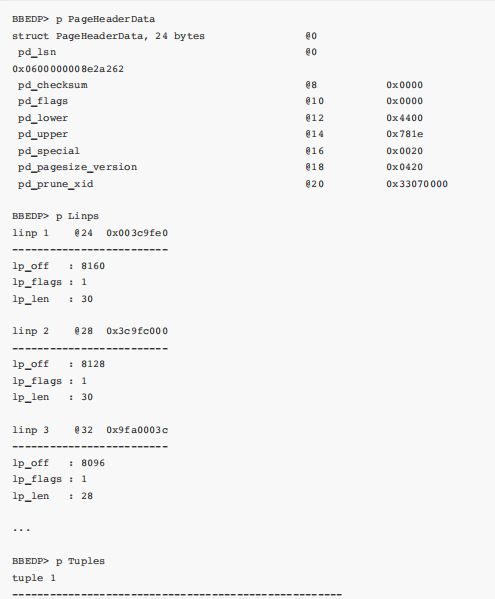
Task: Click the 'p PageHeaderData' command line
Action: tap(83, 19)
